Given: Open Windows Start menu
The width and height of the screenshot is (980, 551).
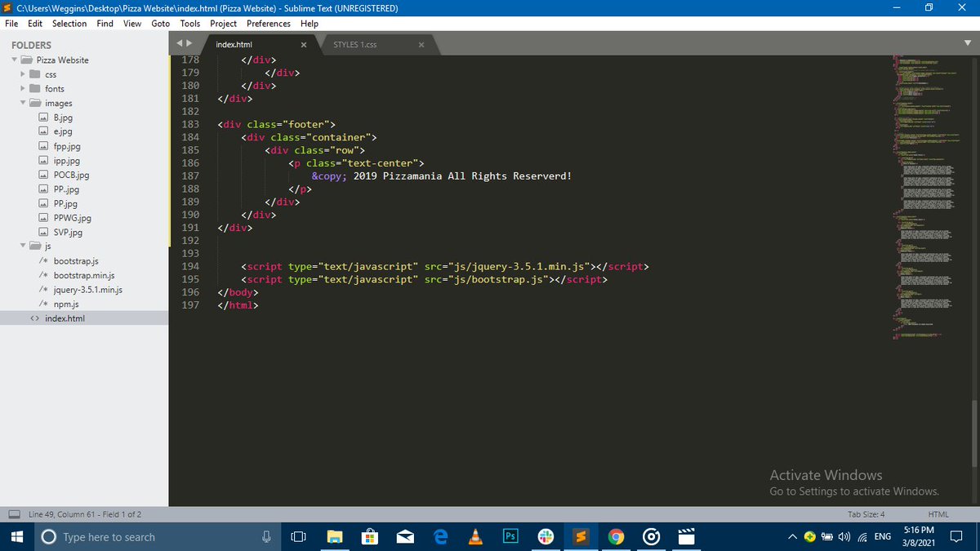Looking at the screenshot, I should [16, 536].
